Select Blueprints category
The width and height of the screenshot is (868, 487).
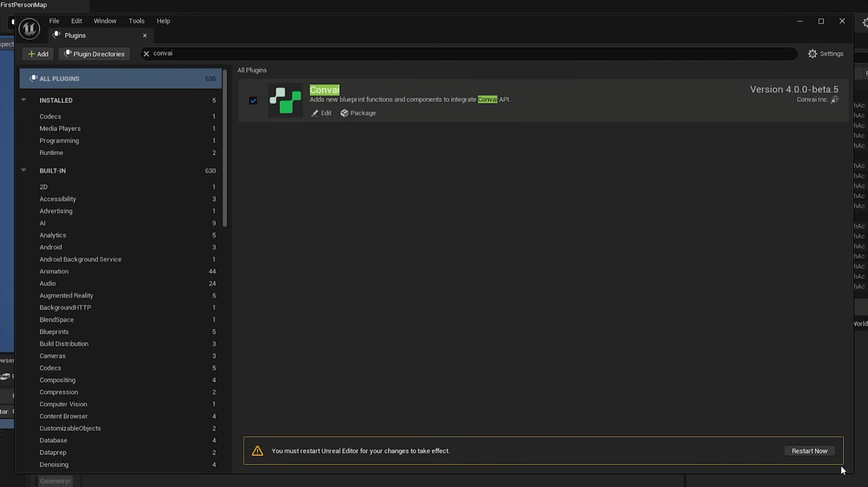click(x=121, y=331)
